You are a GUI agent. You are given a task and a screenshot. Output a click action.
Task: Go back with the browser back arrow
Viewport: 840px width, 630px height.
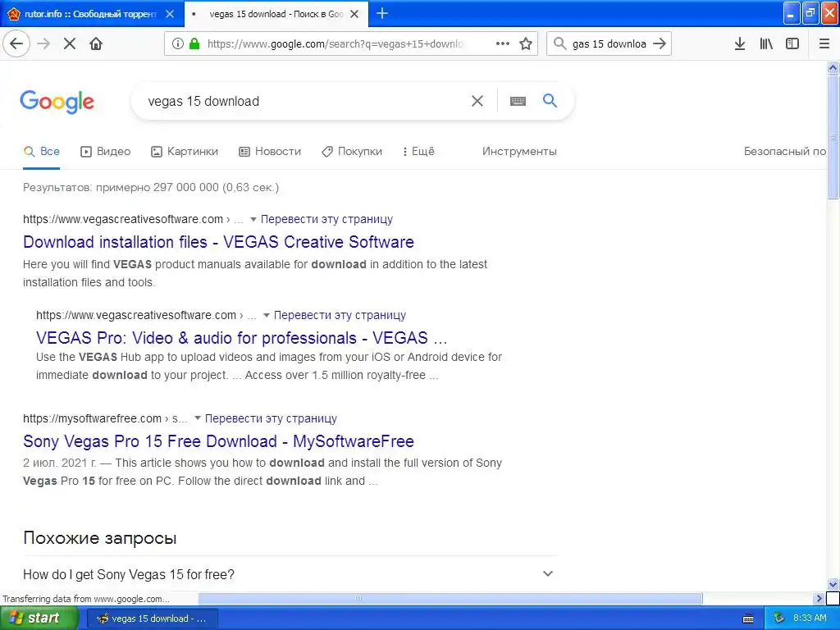16,43
